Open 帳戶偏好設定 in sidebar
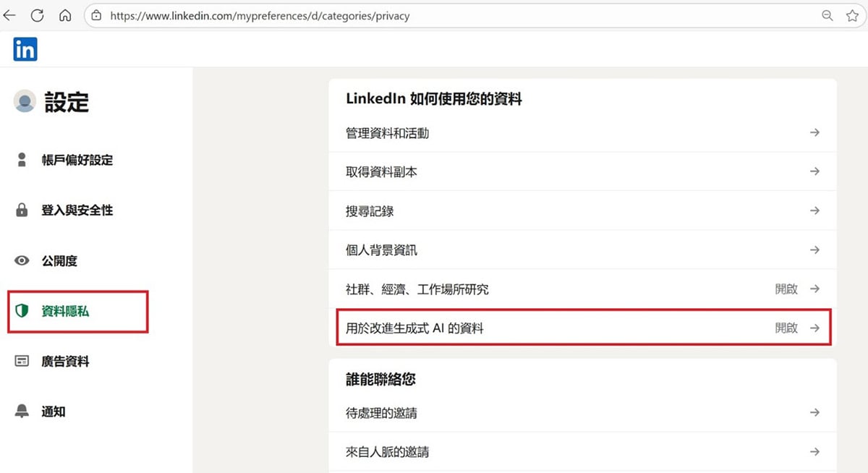Viewport: 868px width, 473px height. [x=77, y=161]
